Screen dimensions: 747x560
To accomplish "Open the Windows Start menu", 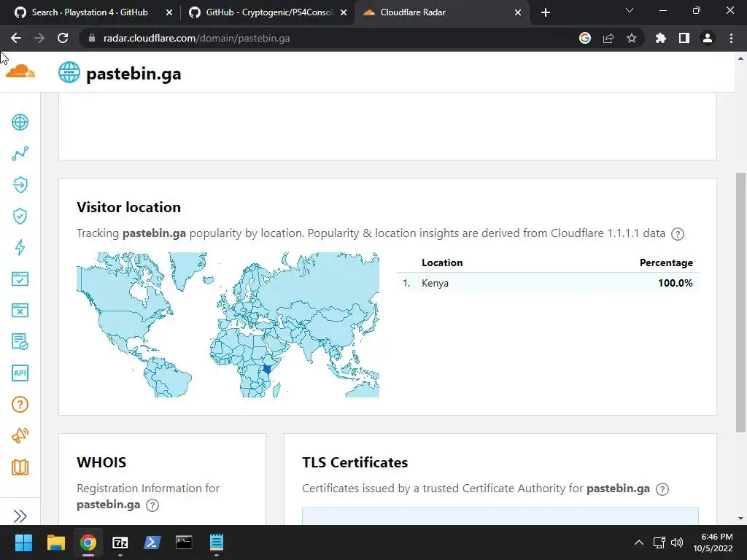I will [x=23, y=542].
